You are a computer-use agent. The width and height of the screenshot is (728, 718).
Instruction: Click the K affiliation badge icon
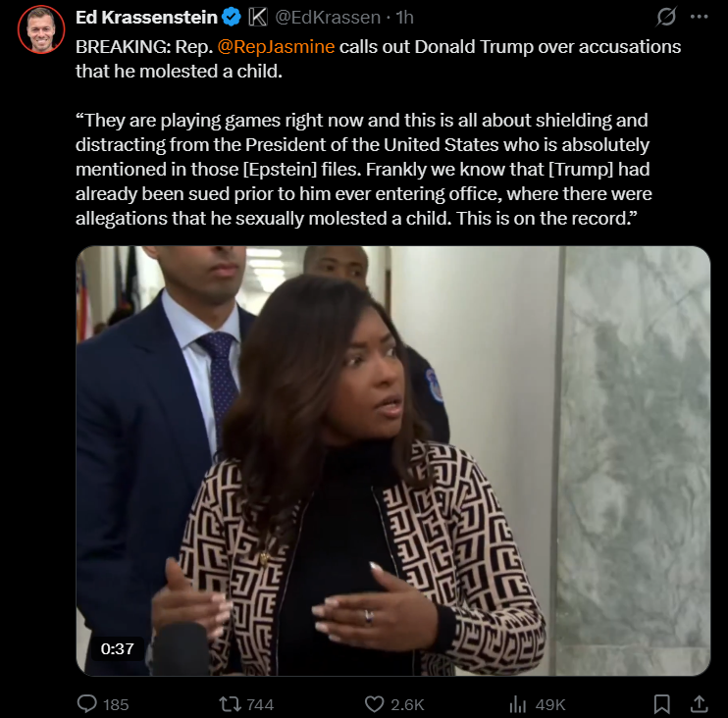point(258,18)
